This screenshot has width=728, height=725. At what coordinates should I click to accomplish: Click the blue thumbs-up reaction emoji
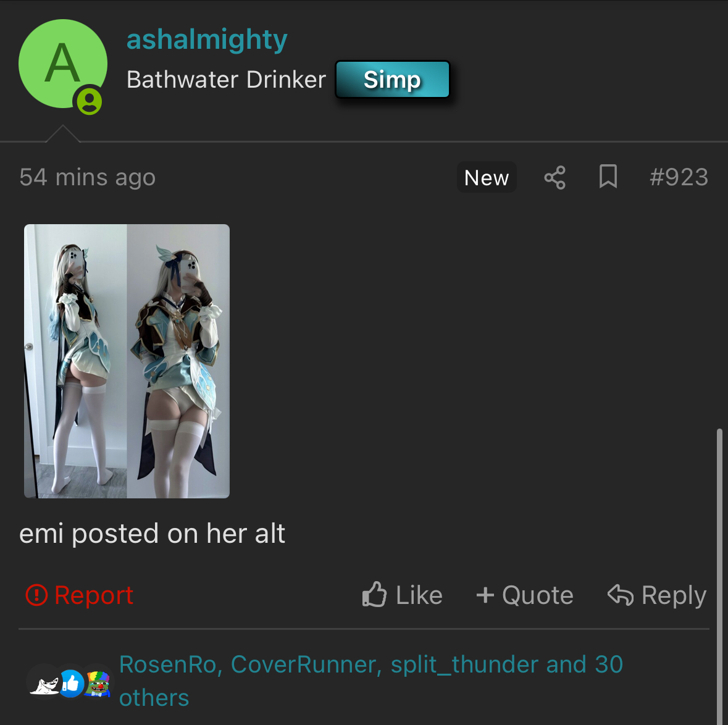click(x=72, y=684)
